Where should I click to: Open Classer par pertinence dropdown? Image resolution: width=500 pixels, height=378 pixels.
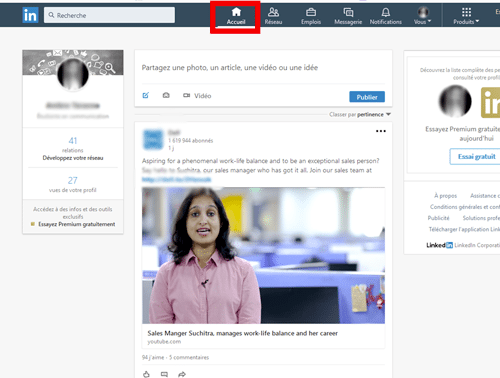coord(360,114)
